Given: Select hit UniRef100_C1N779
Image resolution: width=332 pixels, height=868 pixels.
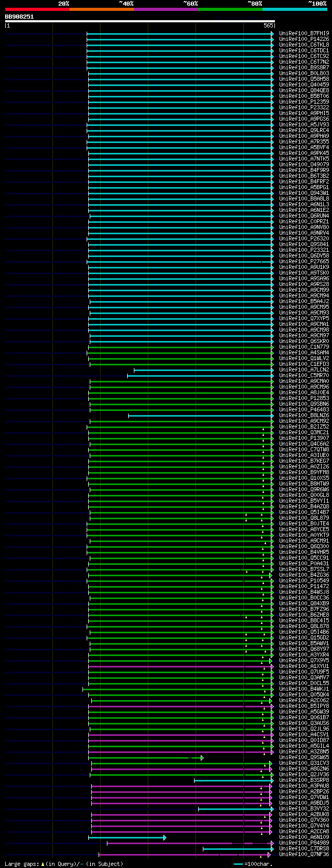Looking at the screenshot, I should pyautogui.click(x=304, y=347).
